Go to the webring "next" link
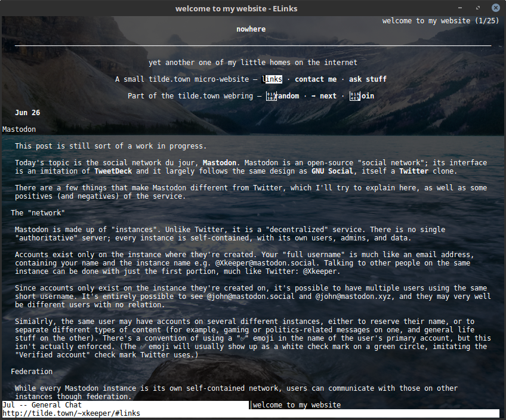Image resolution: width=506 pixels, height=420 pixels. tap(328, 96)
